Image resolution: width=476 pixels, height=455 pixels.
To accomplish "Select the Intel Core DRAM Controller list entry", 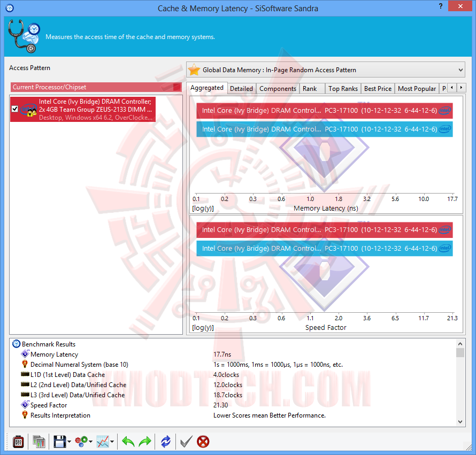I will (82, 109).
